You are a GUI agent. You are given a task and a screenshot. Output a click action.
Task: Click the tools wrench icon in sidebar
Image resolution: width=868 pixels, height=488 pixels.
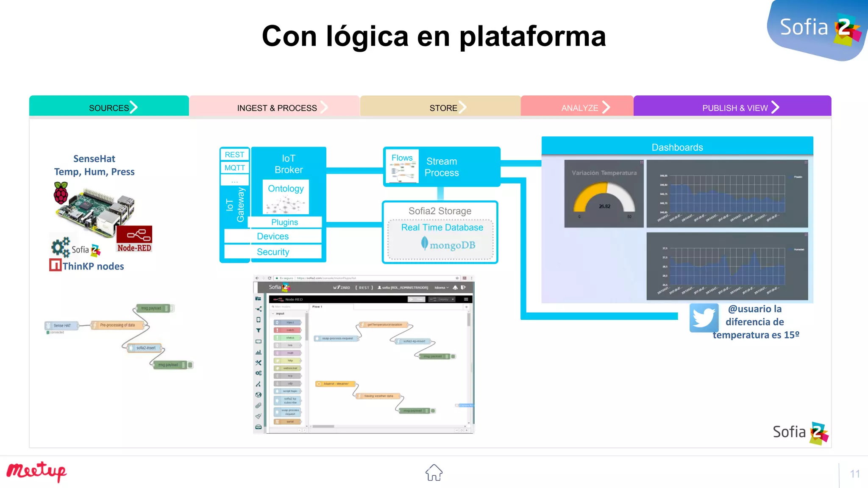pyautogui.click(x=259, y=363)
